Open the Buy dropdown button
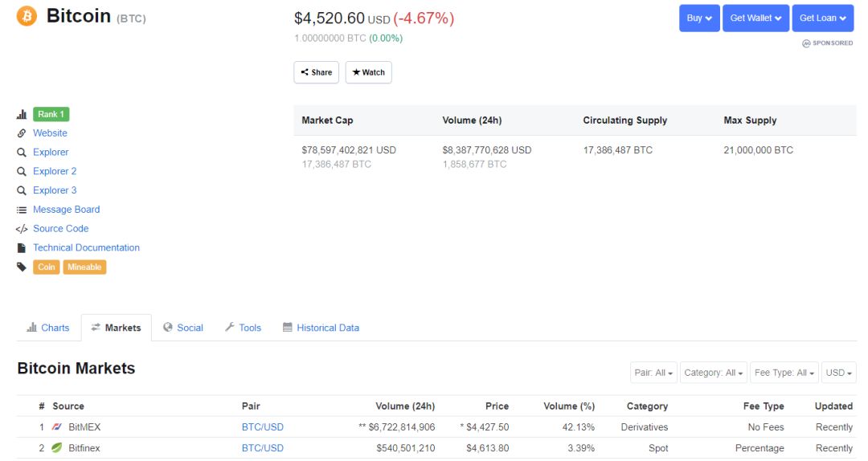Screen dimensions: 868x461 tap(699, 18)
